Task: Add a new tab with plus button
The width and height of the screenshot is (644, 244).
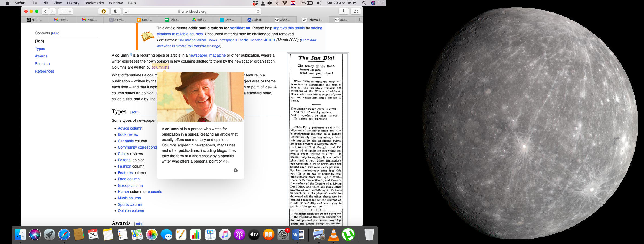Action: click(359, 20)
